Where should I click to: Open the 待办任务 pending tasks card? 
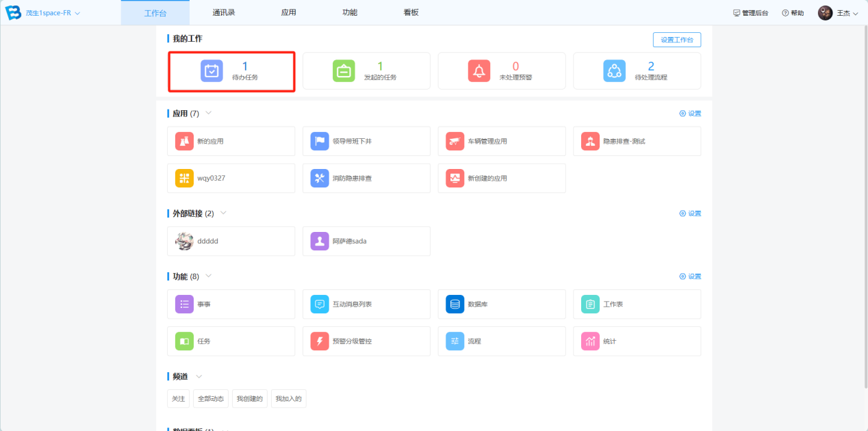click(x=231, y=71)
